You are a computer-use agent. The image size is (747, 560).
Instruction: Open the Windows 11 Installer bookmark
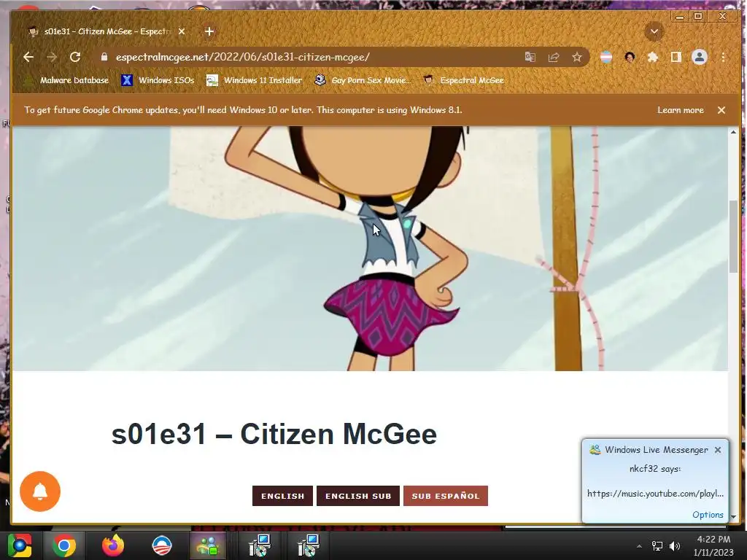255,80
